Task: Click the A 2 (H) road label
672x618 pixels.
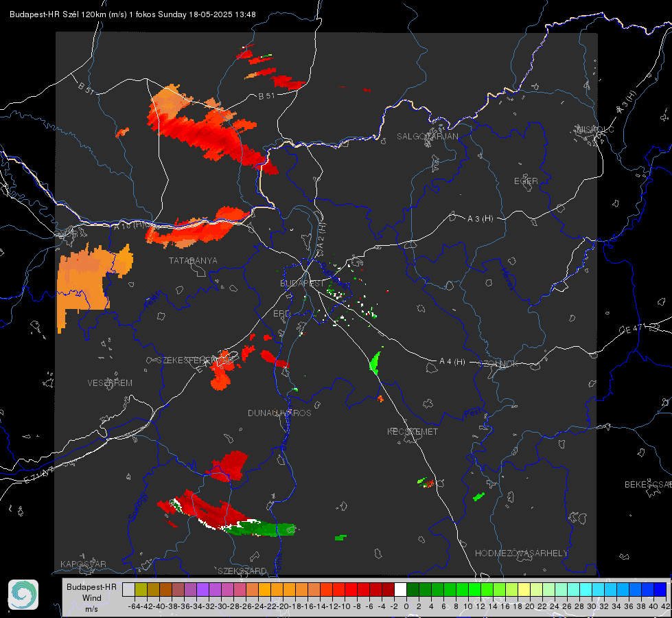Action: (321, 236)
